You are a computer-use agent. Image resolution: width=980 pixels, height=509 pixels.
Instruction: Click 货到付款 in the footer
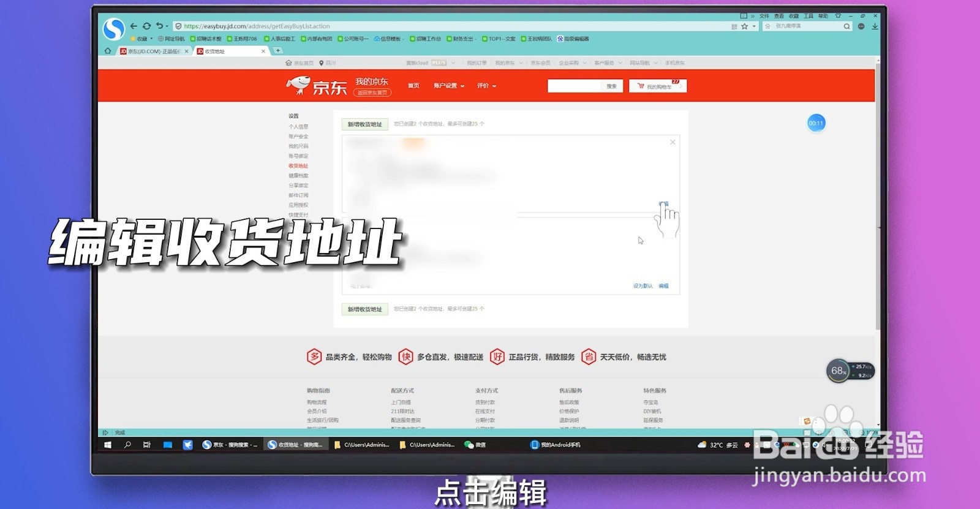pyautogui.click(x=485, y=402)
